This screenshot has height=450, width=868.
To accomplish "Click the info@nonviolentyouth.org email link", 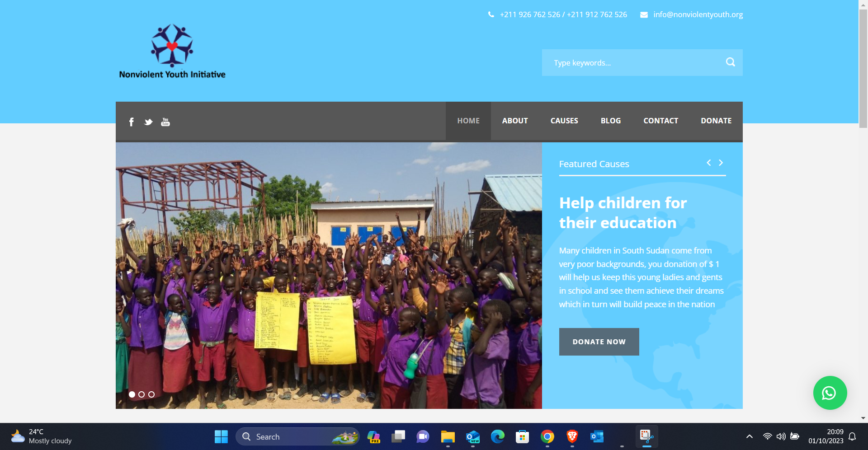I will tap(698, 14).
